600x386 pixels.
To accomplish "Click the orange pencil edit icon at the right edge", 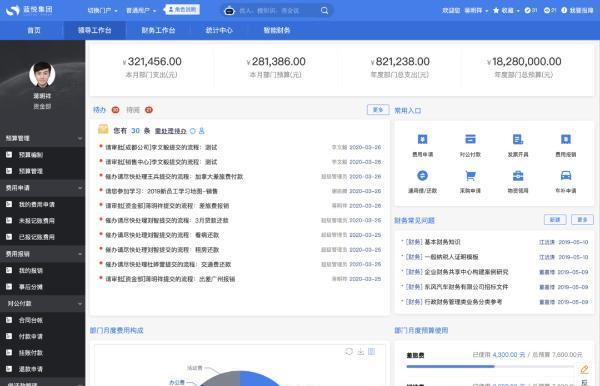I will click(x=584, y=369).
